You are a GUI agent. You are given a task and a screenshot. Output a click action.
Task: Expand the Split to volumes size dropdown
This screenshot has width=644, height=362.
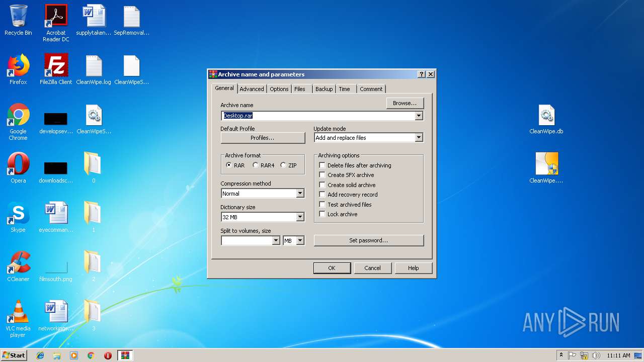pyautogui.click(x=276, y=241)
